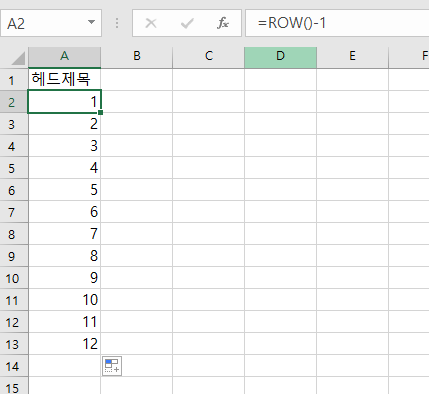The width and height of the screenshot is (429, 394).
Task: Select cell A10 containing 9
Action: (x=64, y=278)
